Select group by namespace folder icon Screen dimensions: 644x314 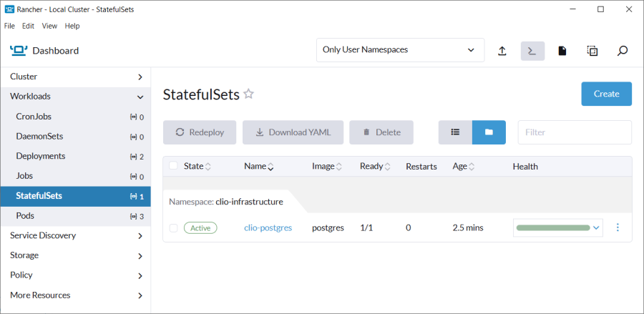489,132
